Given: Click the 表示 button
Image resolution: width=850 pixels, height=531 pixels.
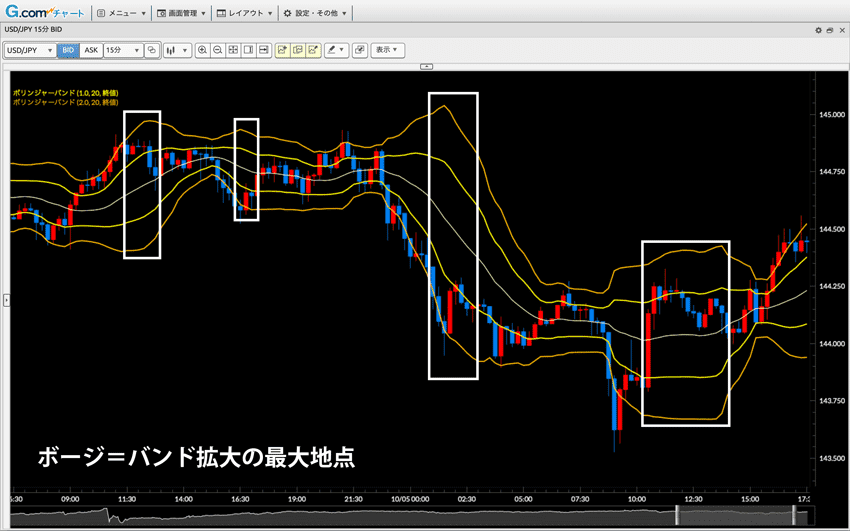Looking at the screenshot, I should (387, 49).
